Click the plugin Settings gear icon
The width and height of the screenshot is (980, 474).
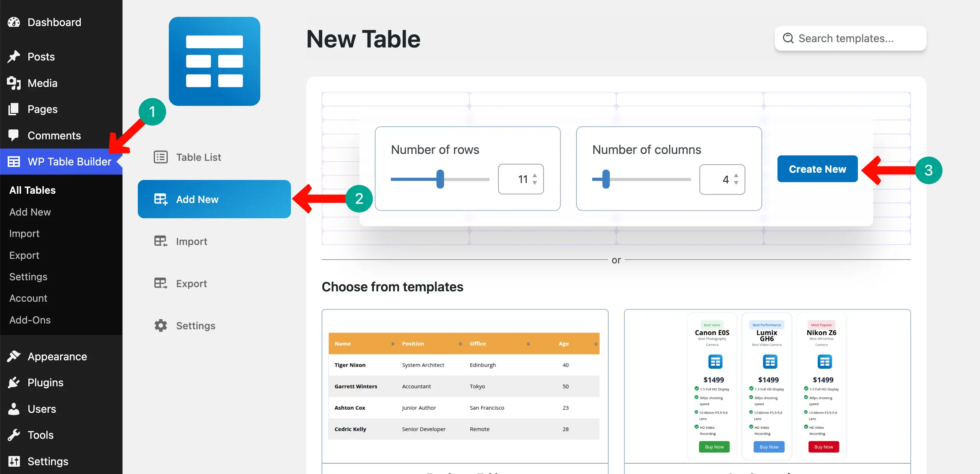[160, 325]
